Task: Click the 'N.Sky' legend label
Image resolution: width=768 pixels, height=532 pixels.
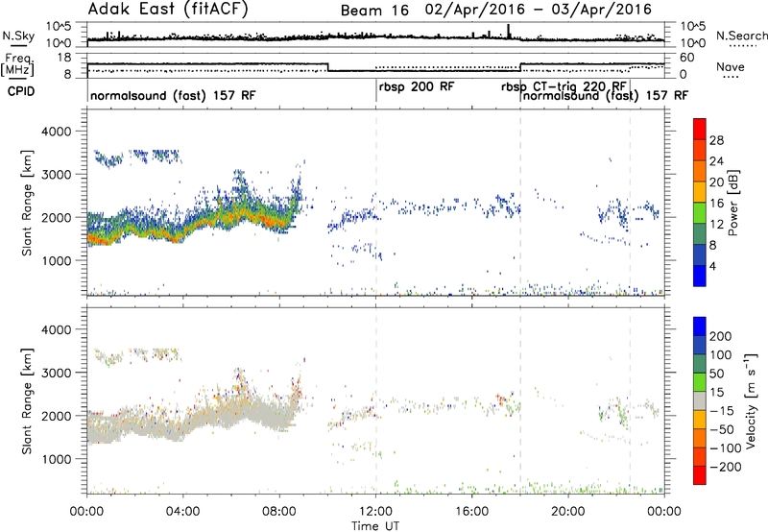Action: pyautogui.click(x=18, y=36)
